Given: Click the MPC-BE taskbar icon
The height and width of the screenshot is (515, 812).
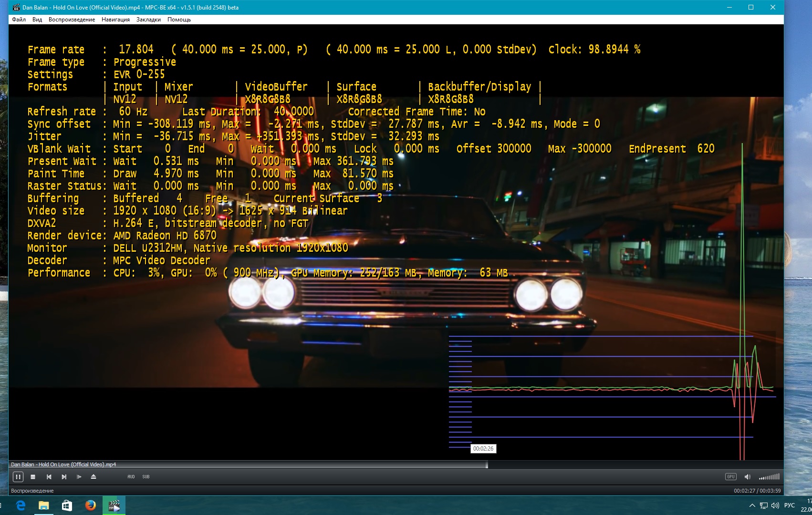Looking at the screenshot, I should tap(114, 505).
